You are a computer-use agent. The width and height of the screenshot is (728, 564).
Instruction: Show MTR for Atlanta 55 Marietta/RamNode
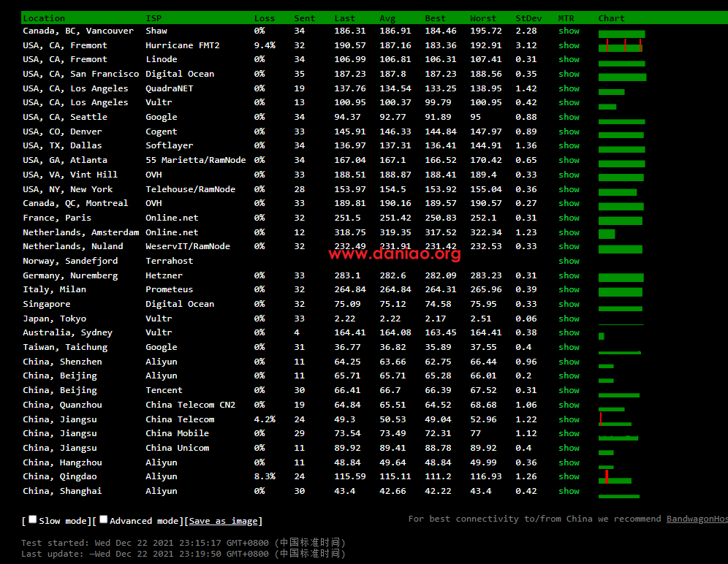click(x=569, y=160)
